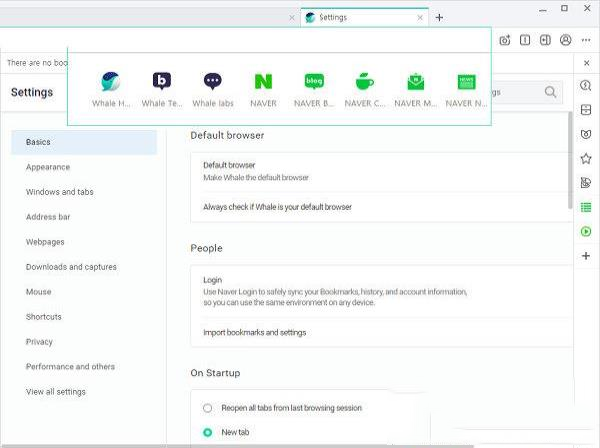Click the screen capture camera icon
The width and height of the screenshot is (600, 448).
(x=505, y=40)
